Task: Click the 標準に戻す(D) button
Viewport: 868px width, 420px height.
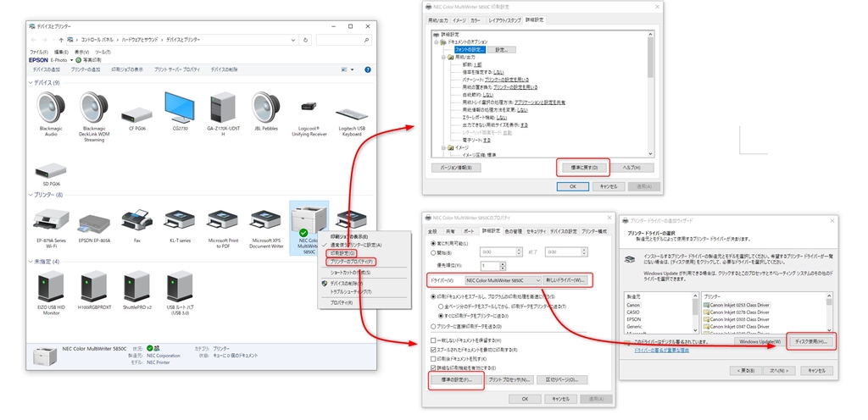Action: pyautogui.click(x=582, y=167)
